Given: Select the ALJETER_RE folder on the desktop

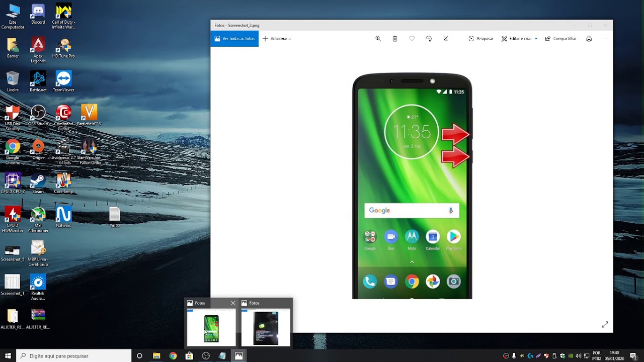Looking at the screenshot, I should [x=13, y=318].
